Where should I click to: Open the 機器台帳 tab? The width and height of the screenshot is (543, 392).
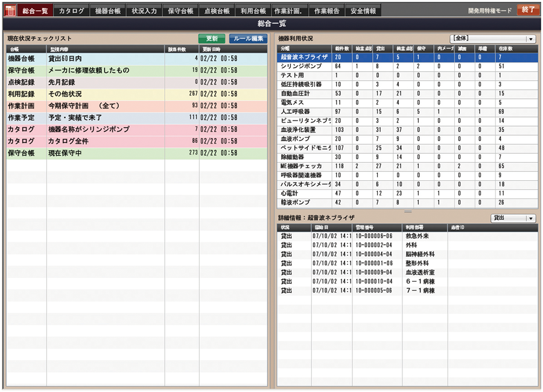[107, 10]
